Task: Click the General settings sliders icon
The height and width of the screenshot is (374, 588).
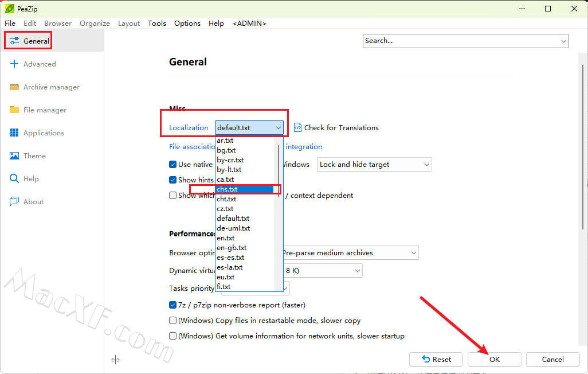Action: (14, 41)
